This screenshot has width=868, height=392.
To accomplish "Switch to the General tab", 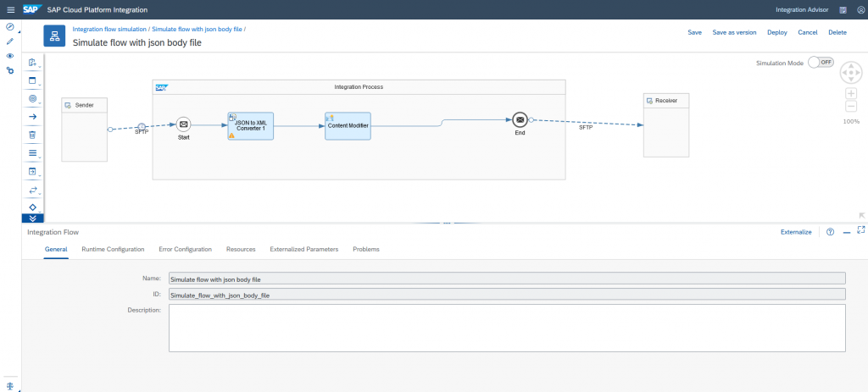I will click(56, 250).
